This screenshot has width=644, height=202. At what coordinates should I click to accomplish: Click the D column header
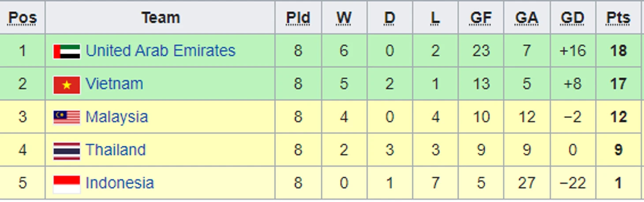point(389,18)
